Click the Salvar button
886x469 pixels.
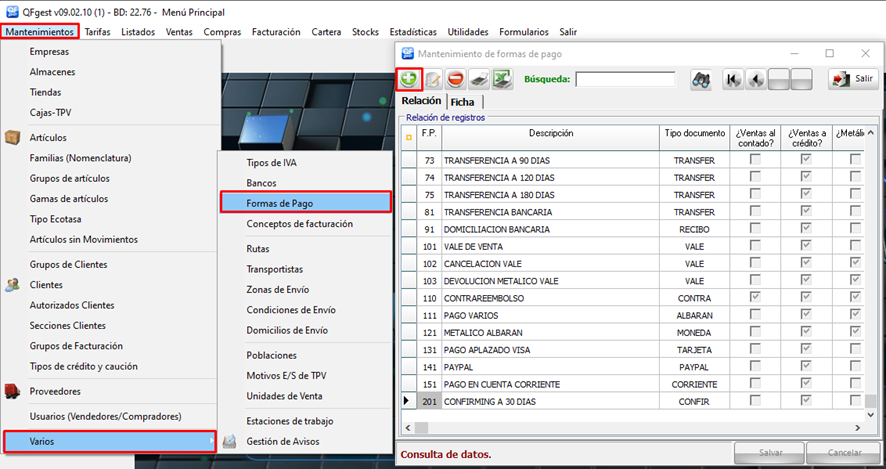769,453
